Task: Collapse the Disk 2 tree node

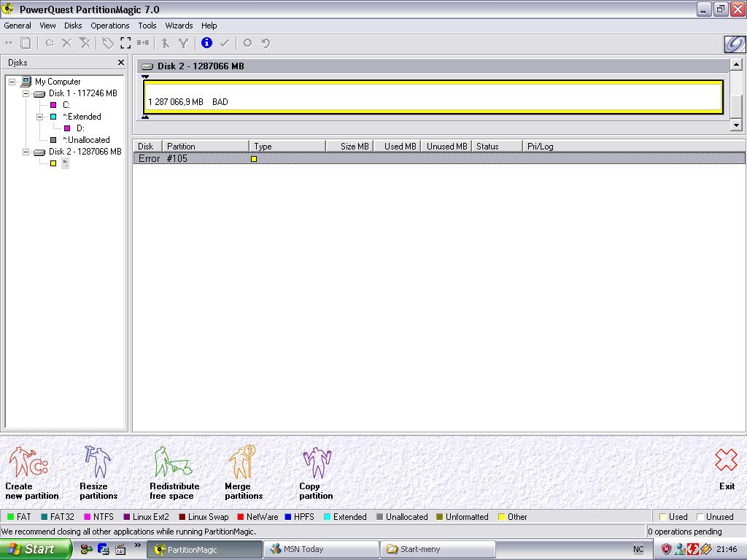Action: click(x=26, y=152)
